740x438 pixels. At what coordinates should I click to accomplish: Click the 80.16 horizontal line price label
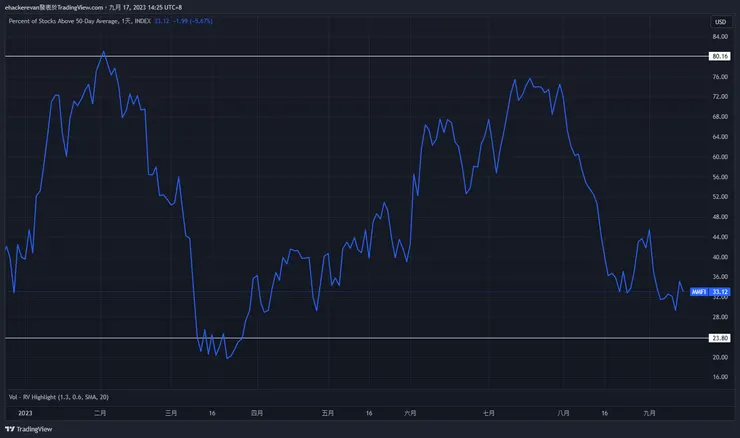click(720, 56)
